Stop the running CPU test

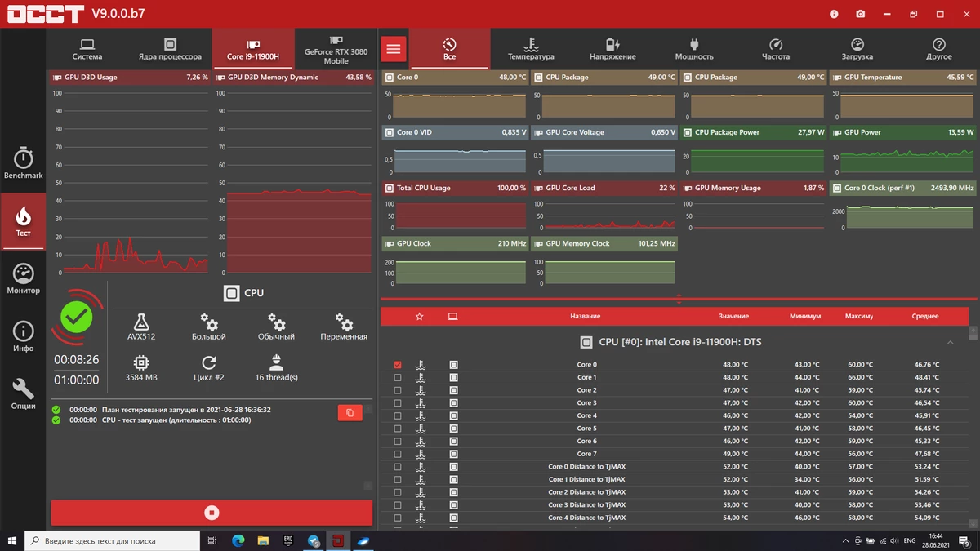pyautogui.click(x=212, y=513)
